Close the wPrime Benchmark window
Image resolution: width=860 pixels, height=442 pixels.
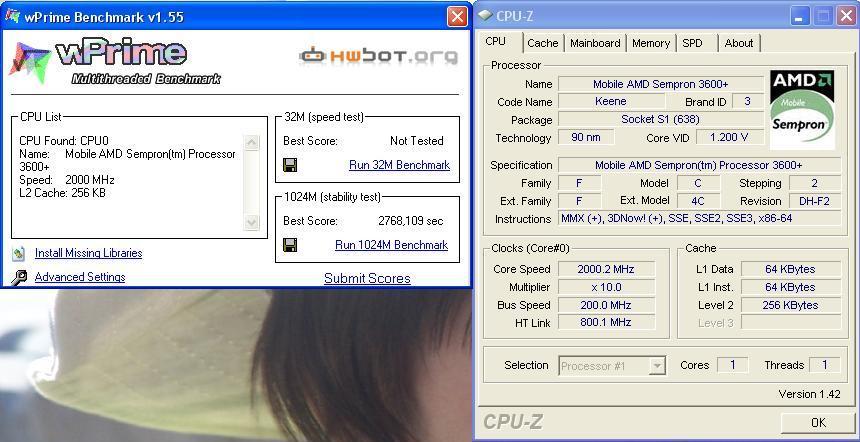[457, 16]
